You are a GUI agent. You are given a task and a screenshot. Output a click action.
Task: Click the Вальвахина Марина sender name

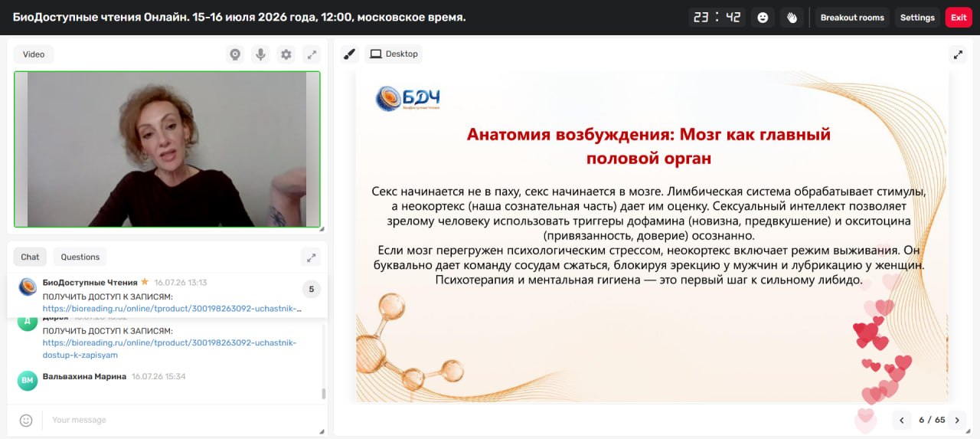[84, 377]
